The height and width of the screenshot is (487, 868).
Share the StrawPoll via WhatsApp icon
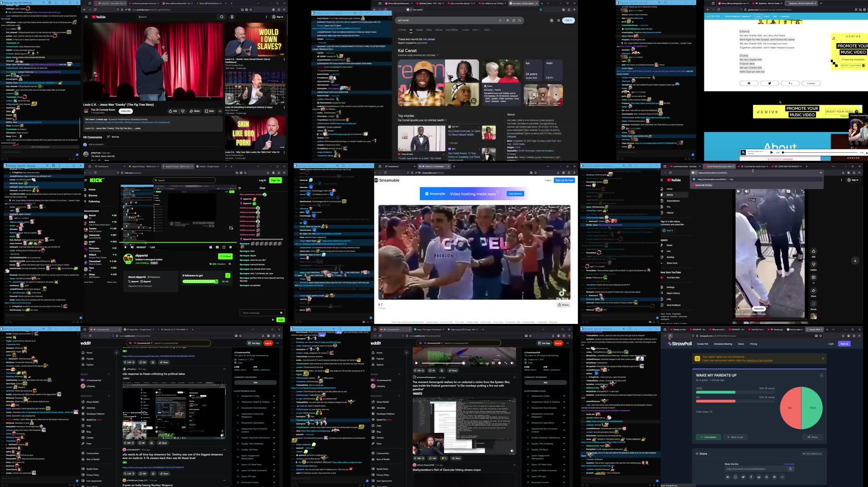735,477
